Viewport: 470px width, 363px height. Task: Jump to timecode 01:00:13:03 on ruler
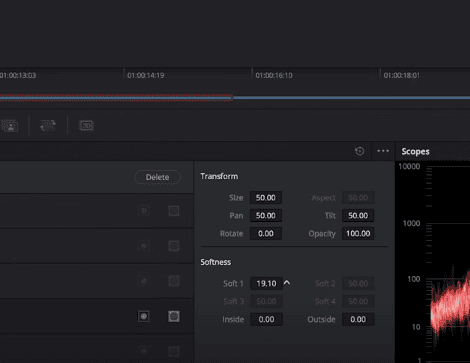[x=18, y=75]
